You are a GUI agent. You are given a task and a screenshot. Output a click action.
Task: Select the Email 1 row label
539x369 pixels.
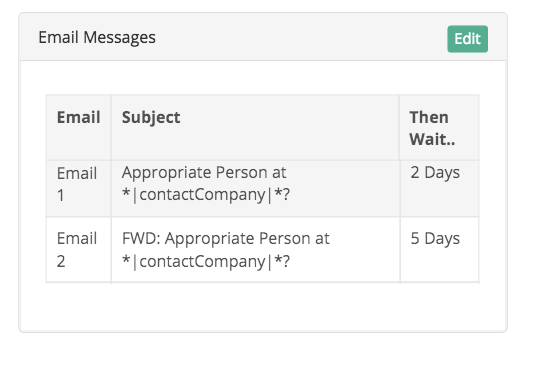[x=77, y=184]
